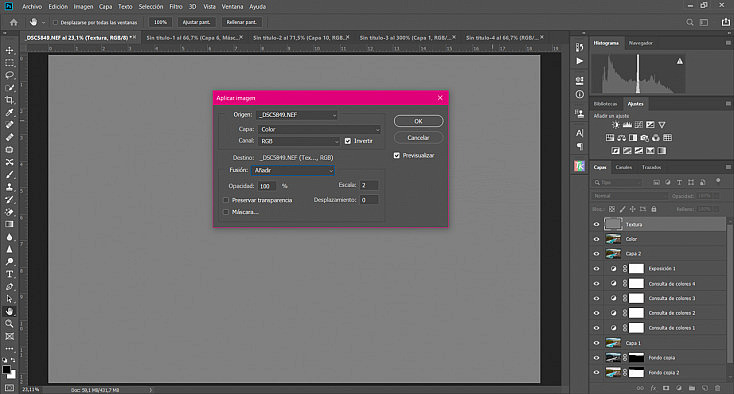Viewport: 734px width, 394px height.
Task: Select the Eyedropper tool
Action: click(x=9, y=112)
